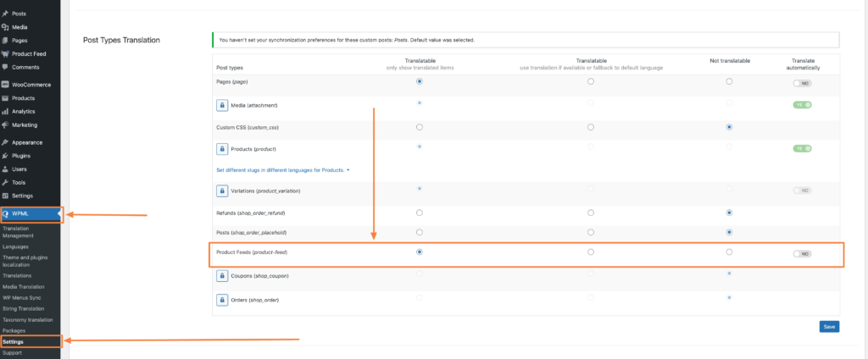
Task: Click the Tools wrench icon
Action: coord(5,182)
